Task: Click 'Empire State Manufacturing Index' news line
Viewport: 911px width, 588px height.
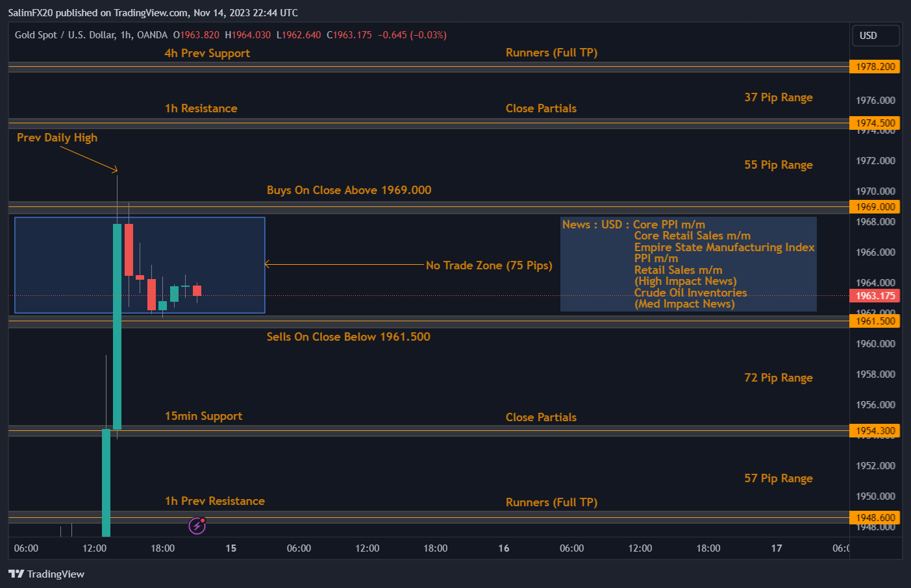Action: pyautogui.click(x=724, y=247)
